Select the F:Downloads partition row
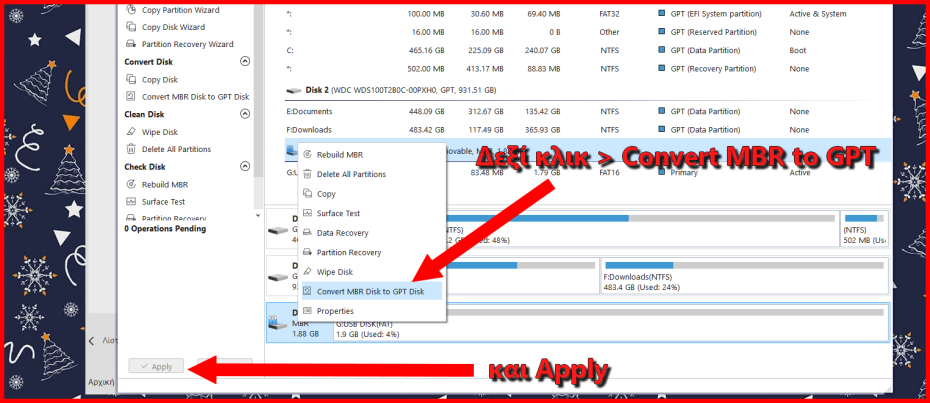 pyautogui.click(x=587, y=130)
